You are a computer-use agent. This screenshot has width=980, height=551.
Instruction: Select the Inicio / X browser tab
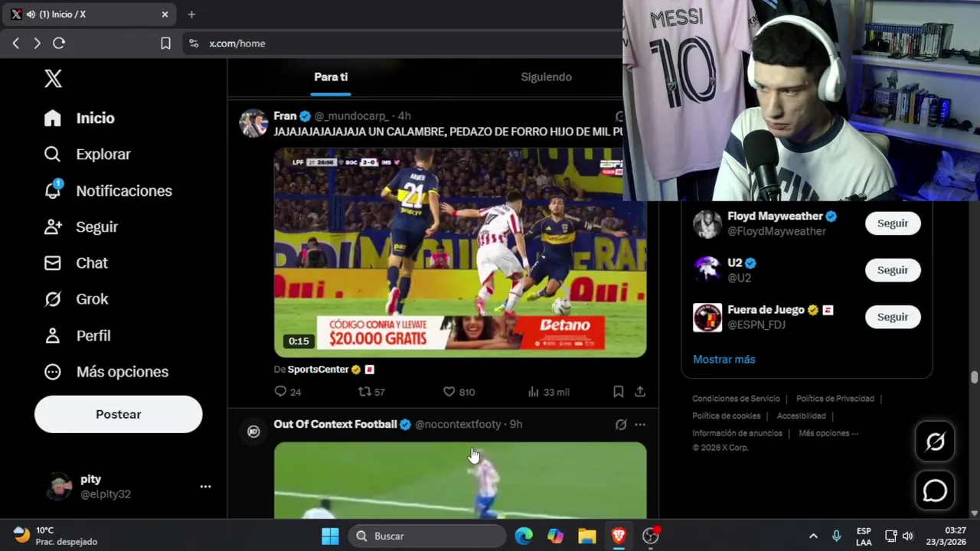(90, 14)
